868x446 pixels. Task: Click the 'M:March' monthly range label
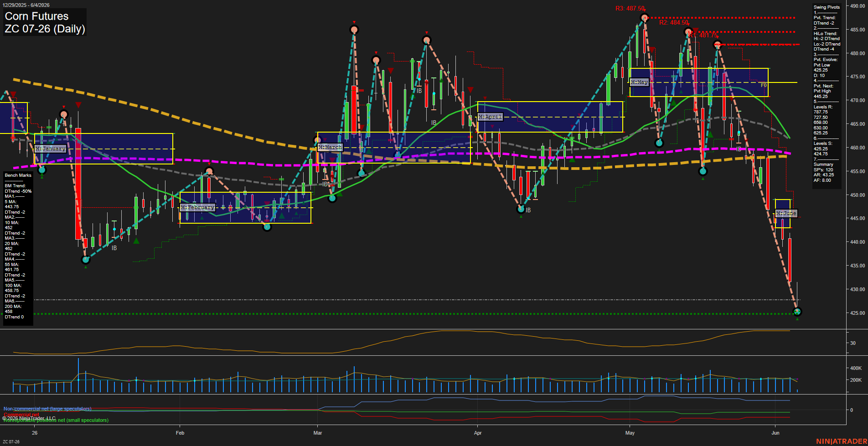(330, 147)
